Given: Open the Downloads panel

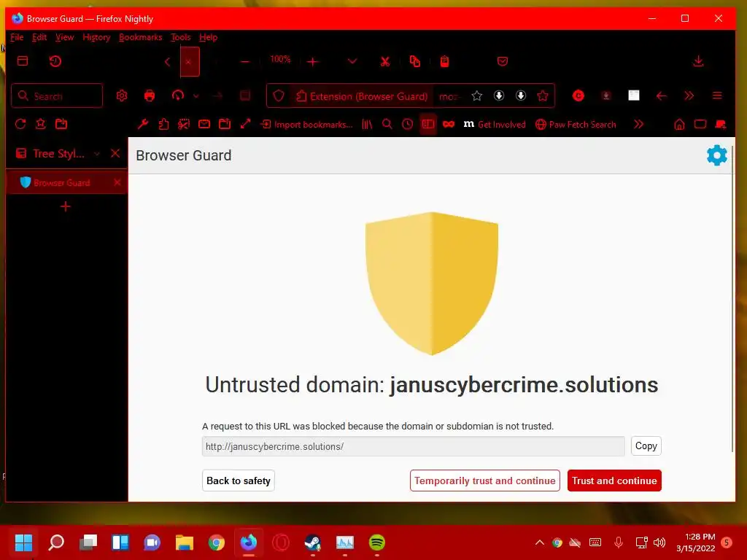Looking at the screenshot, I should [698, 61].
